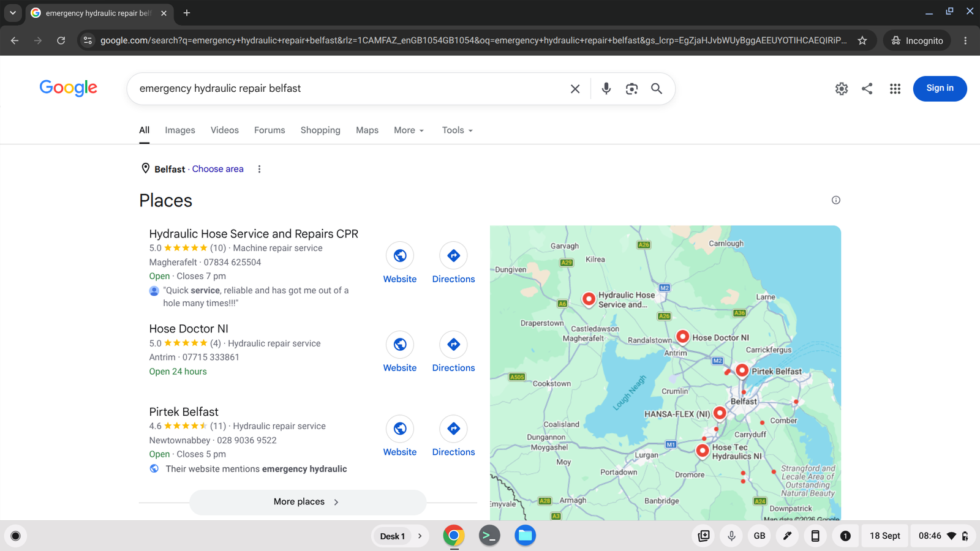Switch to the Maps tab

[x=367, y=130]
